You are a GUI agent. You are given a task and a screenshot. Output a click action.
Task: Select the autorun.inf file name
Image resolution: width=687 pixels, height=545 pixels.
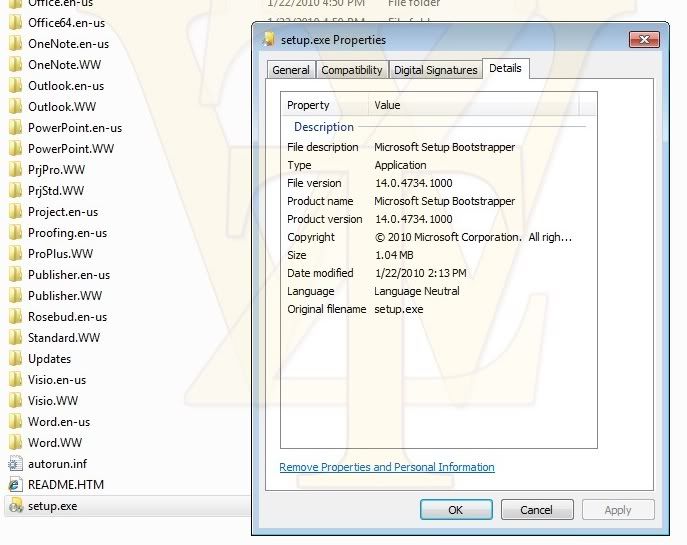pyautogui.click(x=57, y=464)
